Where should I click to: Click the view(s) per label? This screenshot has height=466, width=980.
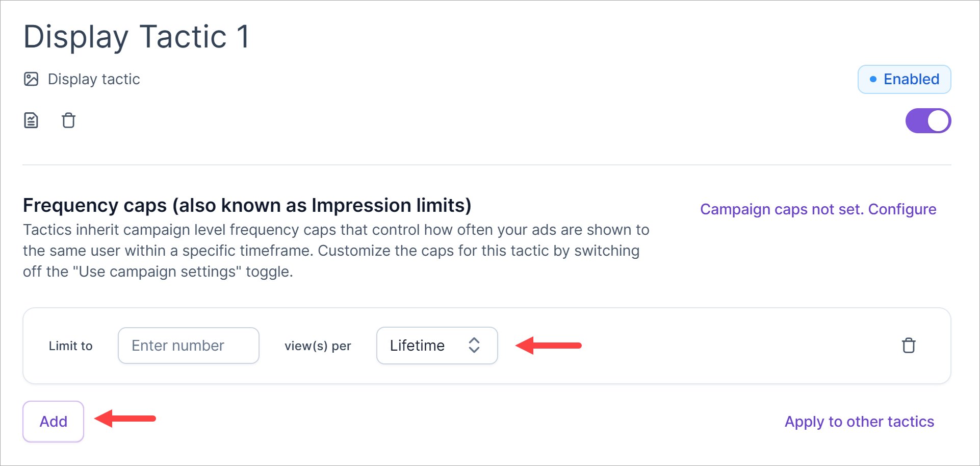[x=318, y=346]
